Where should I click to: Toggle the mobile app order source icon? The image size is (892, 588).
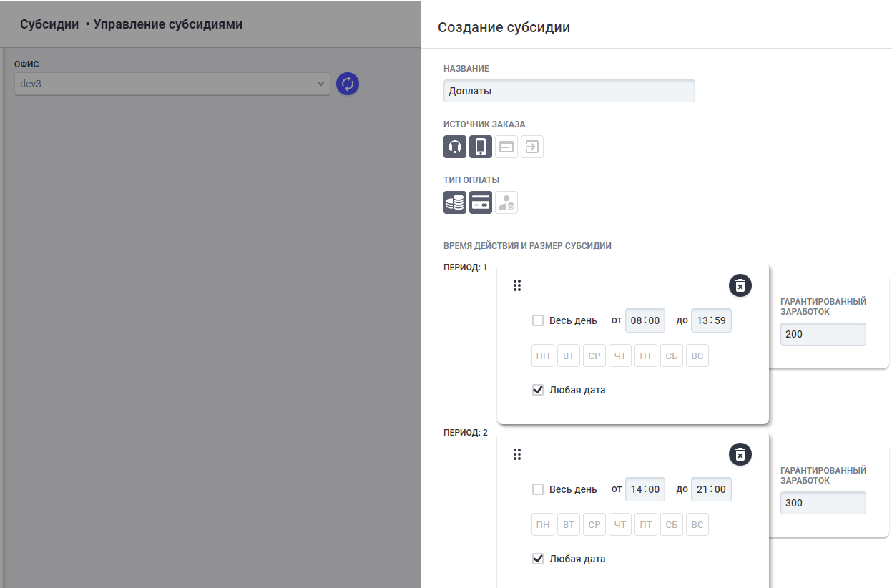click(x=481, y=147)
